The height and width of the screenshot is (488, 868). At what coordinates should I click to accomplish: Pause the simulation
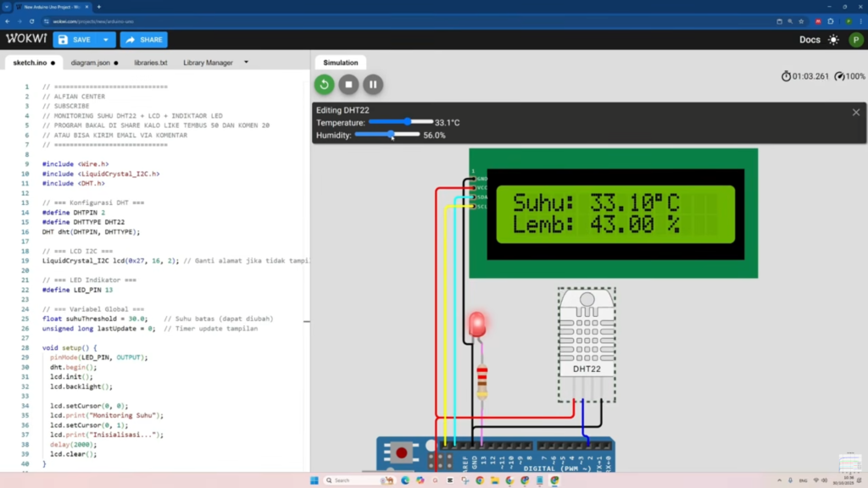pos(373,85)
